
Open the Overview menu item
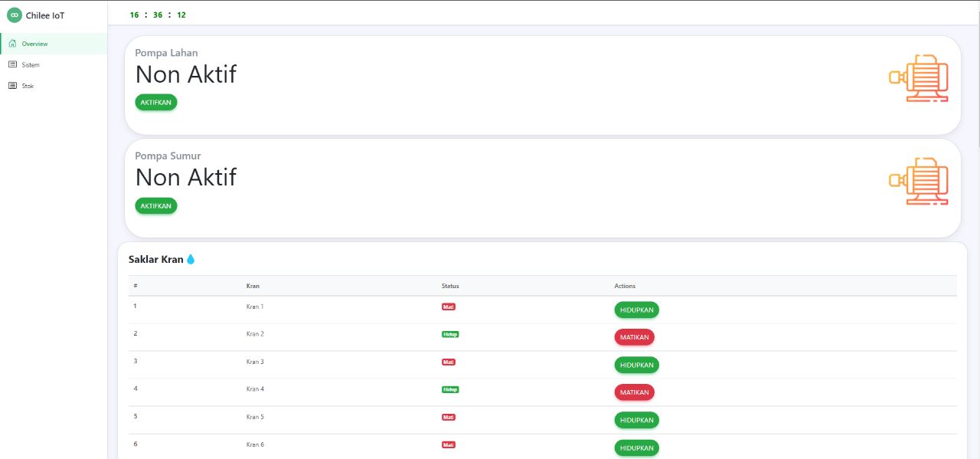(54, 44)
